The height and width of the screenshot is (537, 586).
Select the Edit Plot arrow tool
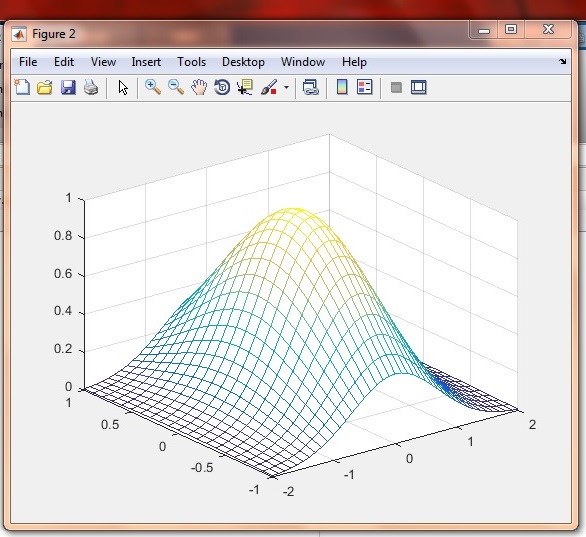tap(123, 88)
